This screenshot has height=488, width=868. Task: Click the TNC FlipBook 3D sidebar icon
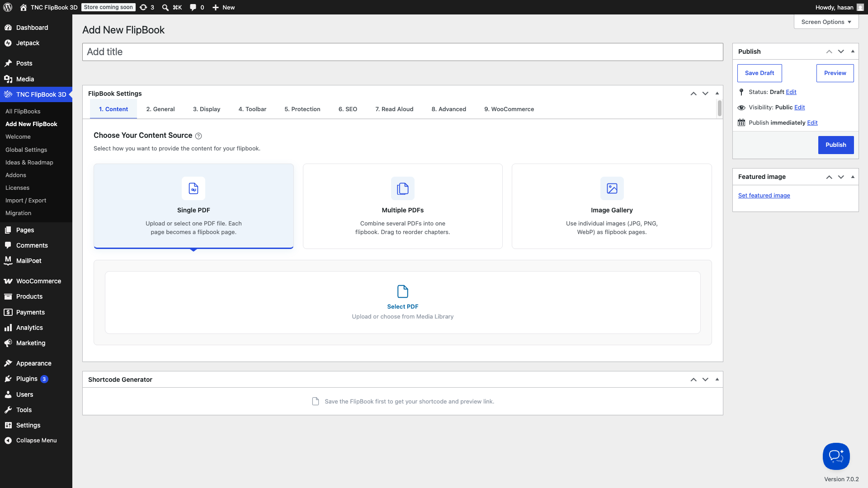[x=8, y=94]
